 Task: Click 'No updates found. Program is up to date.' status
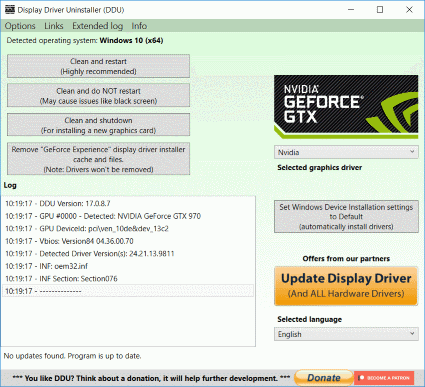[x=72, y=356]
